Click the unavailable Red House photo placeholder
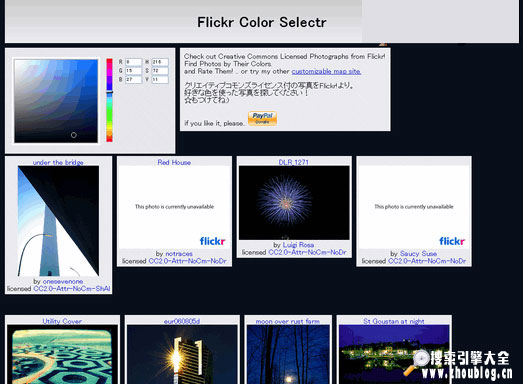 174,207
